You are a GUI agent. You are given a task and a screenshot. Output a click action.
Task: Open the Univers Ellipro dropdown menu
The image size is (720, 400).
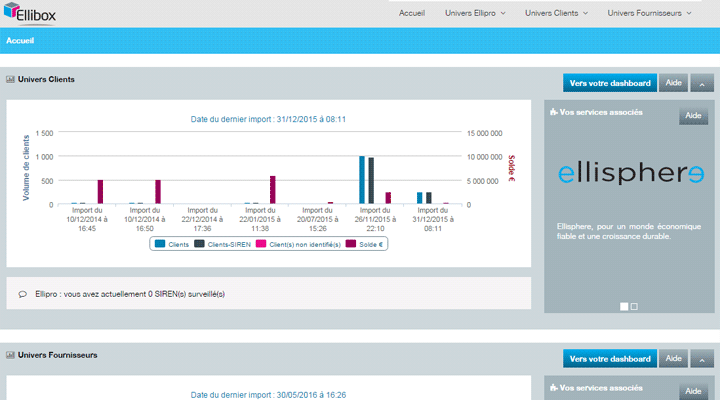click(476, 13)
